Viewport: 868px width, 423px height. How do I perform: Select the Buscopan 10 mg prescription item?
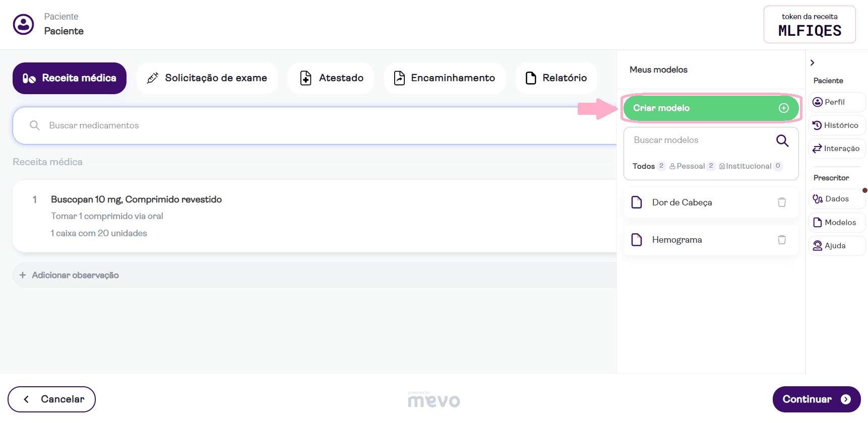click(x=136, y=199)
